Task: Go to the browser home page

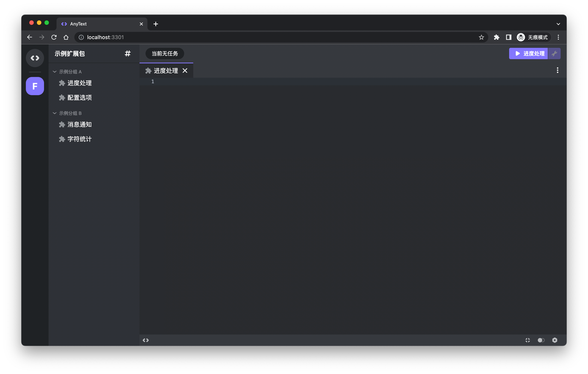Action: point(66,37)
